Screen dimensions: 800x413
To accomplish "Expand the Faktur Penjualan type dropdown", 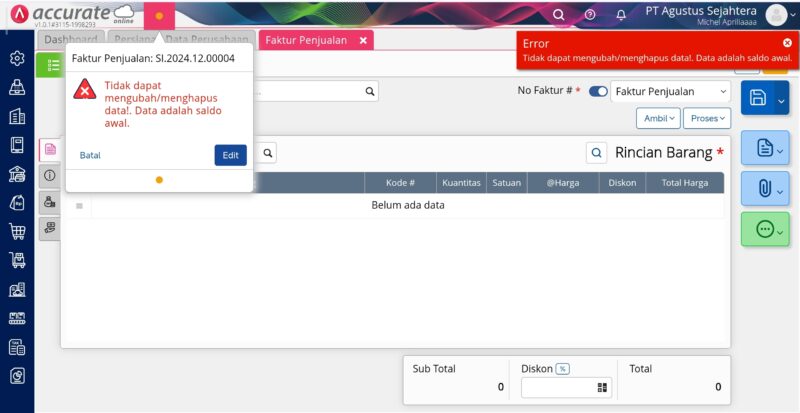I will (671, 91).
